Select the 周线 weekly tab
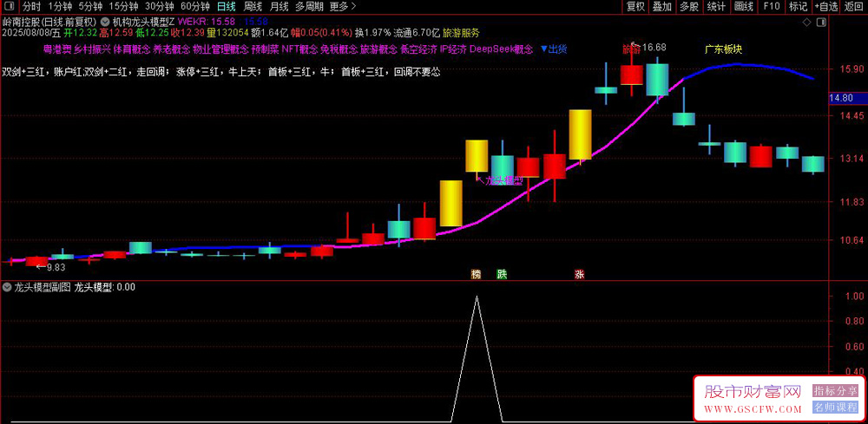 coord(253,7)
